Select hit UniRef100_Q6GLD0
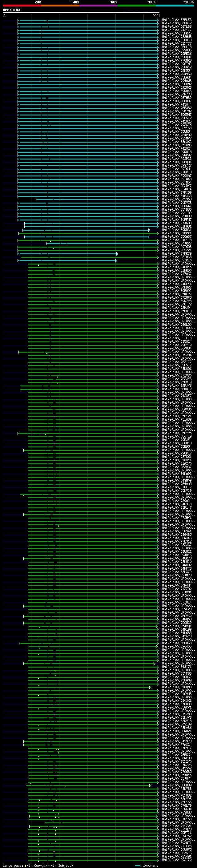 176,325
